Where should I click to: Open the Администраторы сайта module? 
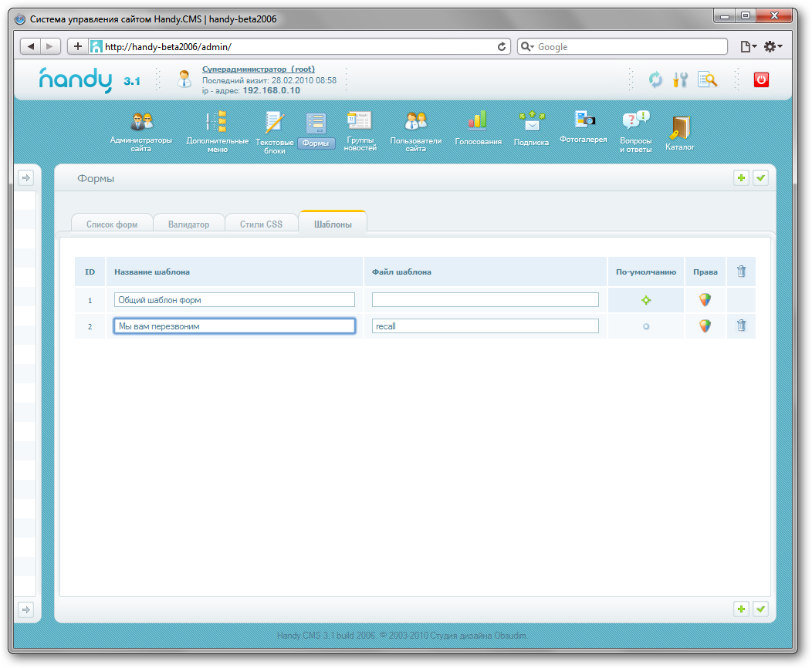pyautogui.click(x=141, y=123)
